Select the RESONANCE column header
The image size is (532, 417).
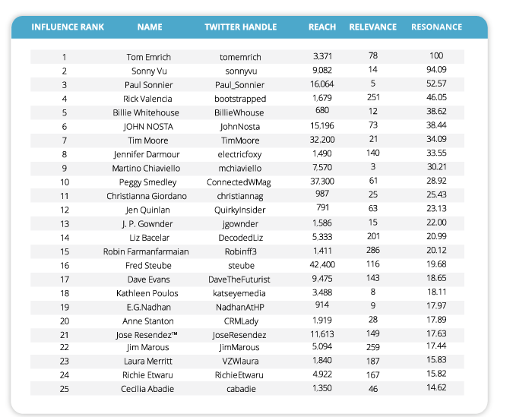436,27
